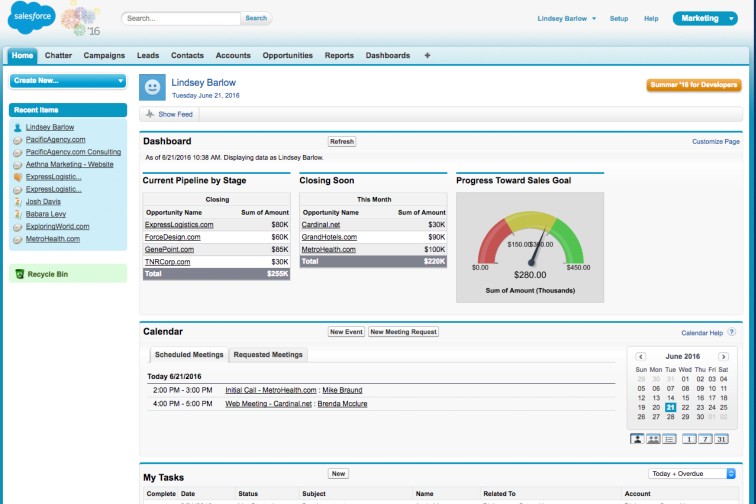Open the Setup link
The image size is (756, 504).
(x=619, y=18)
